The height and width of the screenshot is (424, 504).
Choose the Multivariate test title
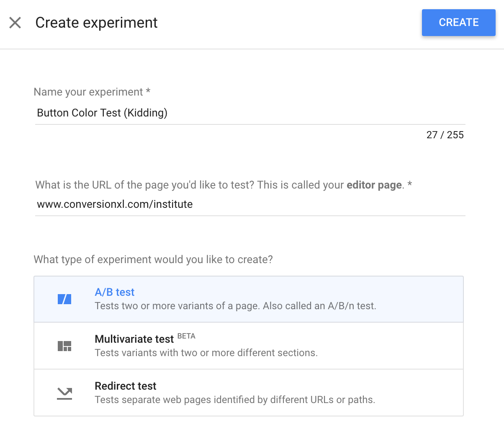[134, 339]
